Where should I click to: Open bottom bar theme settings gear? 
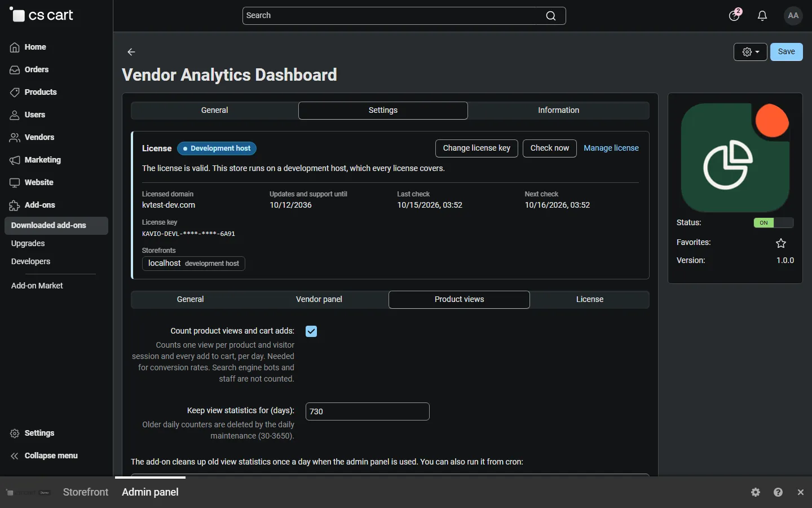click(x=756, y=492)
